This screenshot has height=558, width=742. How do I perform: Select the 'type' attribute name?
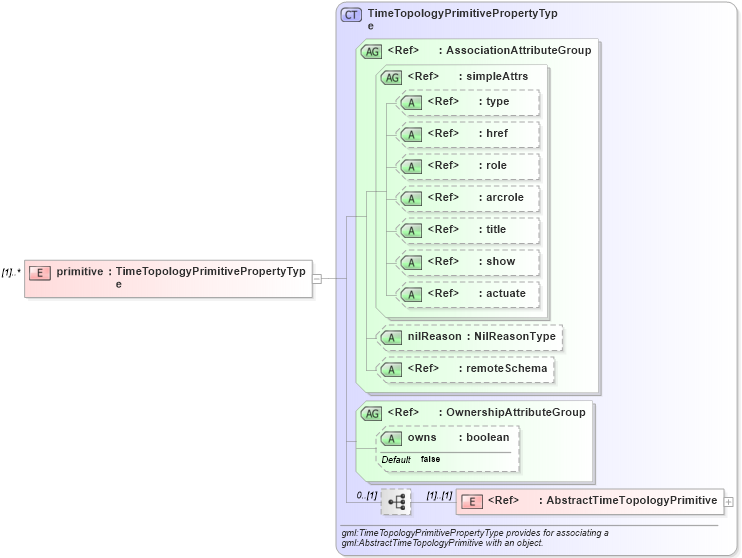[x=497, y=101]
